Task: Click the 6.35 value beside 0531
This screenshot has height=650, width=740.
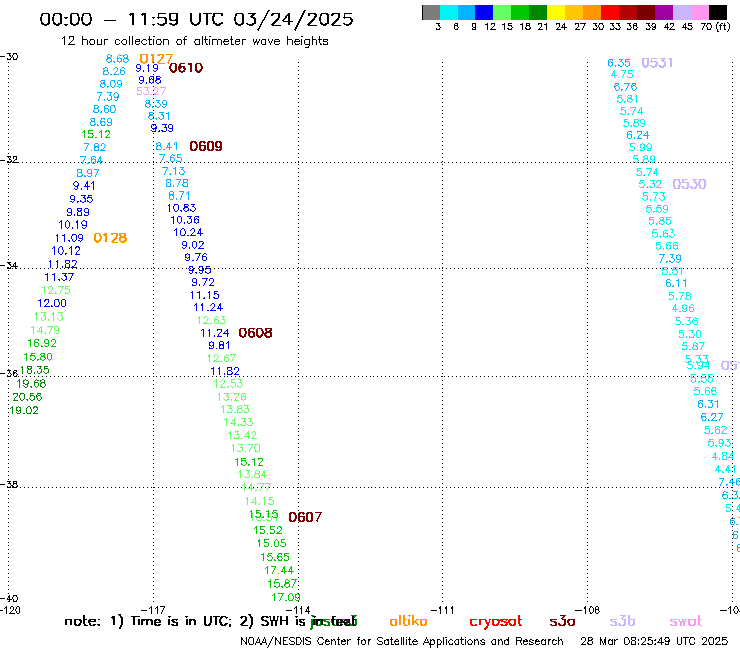Action: click(619, 63)
